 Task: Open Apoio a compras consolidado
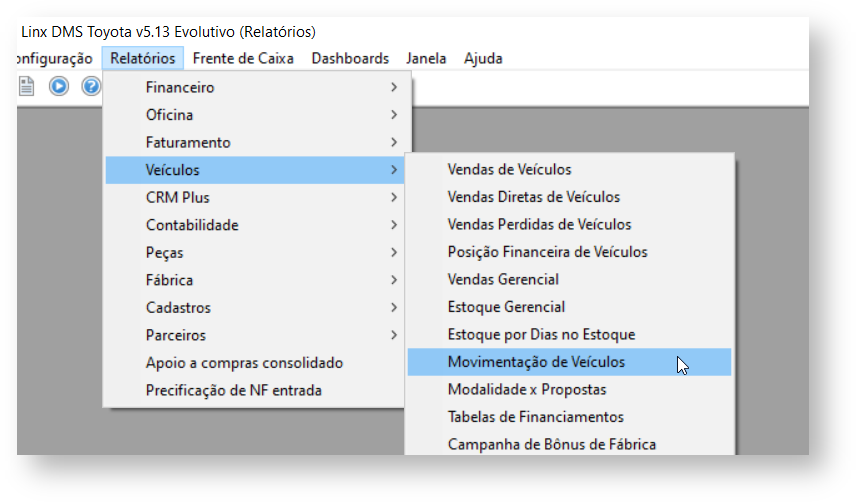point(244,362)
